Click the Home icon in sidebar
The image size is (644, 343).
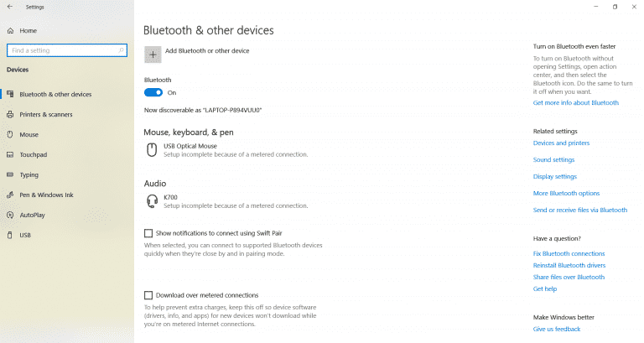click(10, 31)
